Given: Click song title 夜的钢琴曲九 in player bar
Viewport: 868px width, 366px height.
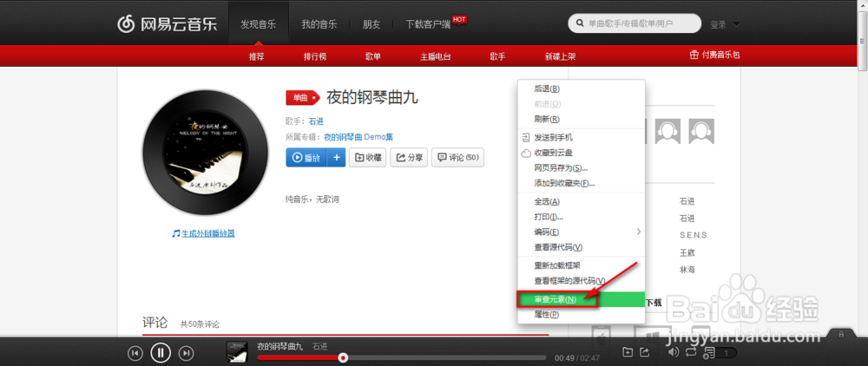Looking at the screenshot, I should pos(280,347).
